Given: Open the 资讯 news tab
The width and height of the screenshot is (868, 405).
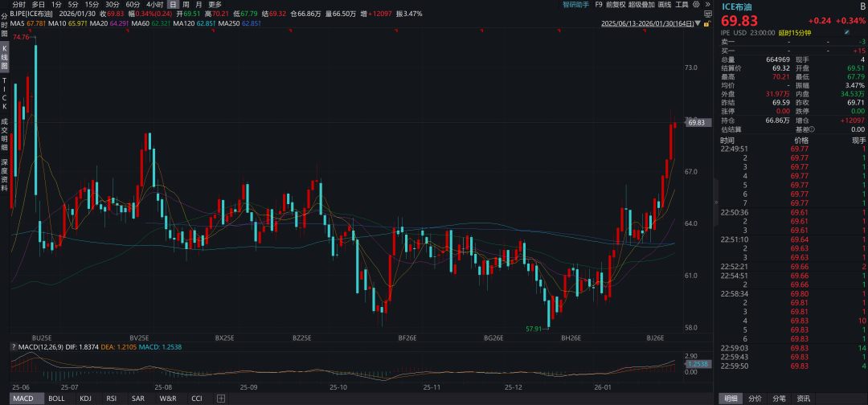Looking at the screenshot, I should [x=803, y=398].
